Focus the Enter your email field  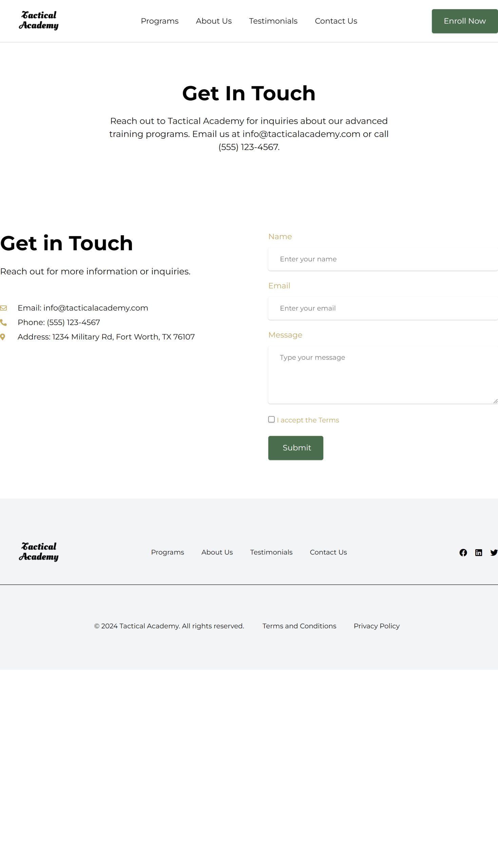tap(383, 308)
